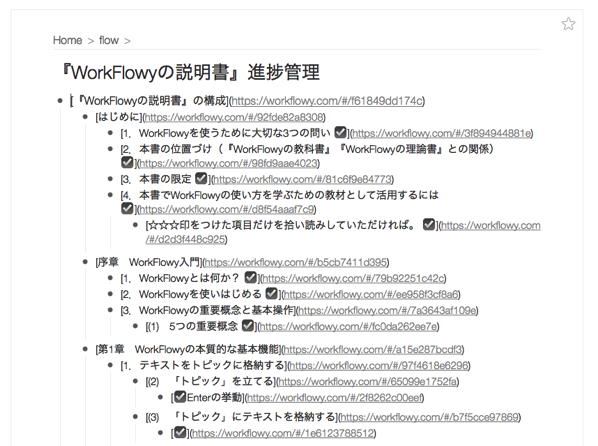
Task: Click bullet of 3. 本書の限定
Action: click(110, 179)
